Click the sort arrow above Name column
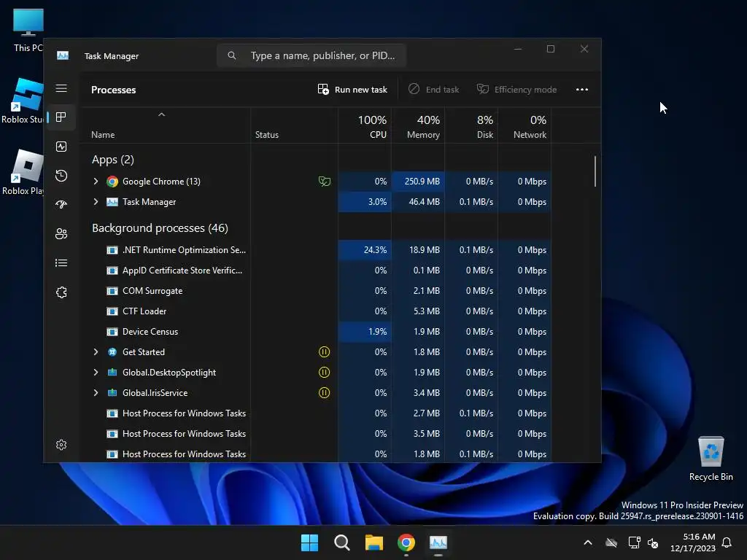 click(x=161, y=114)
